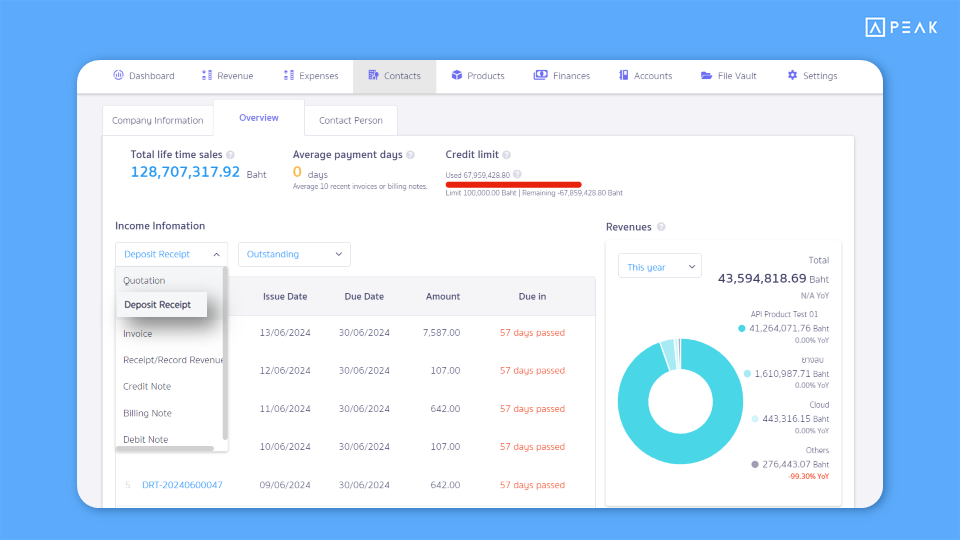Open the Accounts ledger icon
This screenshot has width=960, height=540.
[623, 75]
